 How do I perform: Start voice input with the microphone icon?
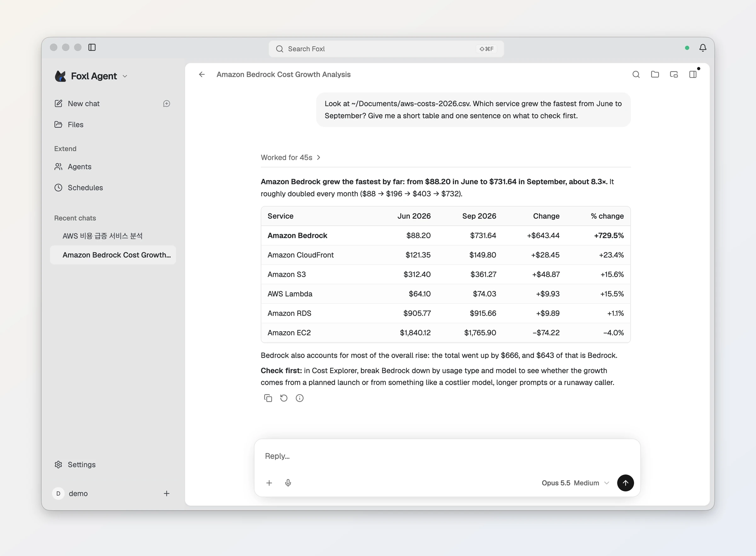click(x=288, y=483)
